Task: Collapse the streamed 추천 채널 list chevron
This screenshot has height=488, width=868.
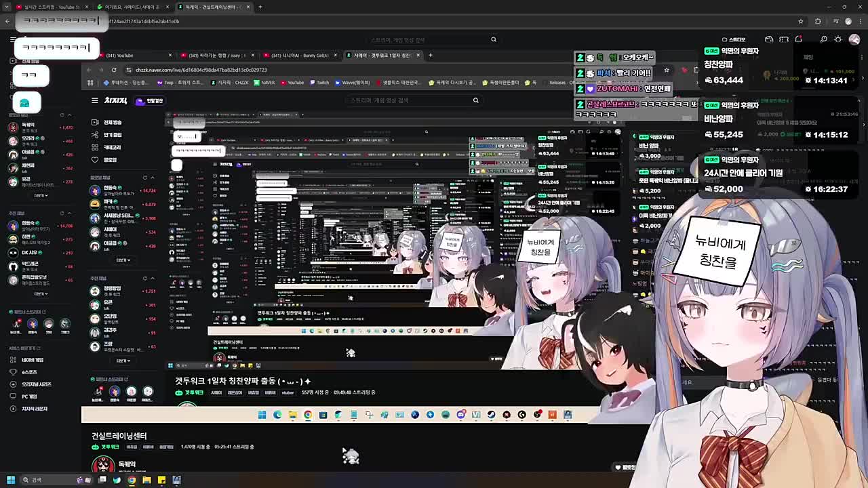Action: [x=152, y=278]
